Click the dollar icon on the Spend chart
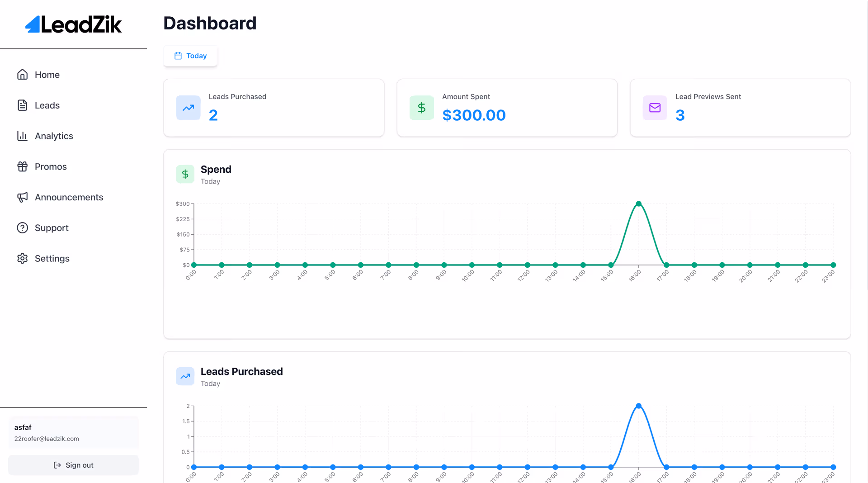The height and width of the screenshot is (483, 868). tap(185, 174)
